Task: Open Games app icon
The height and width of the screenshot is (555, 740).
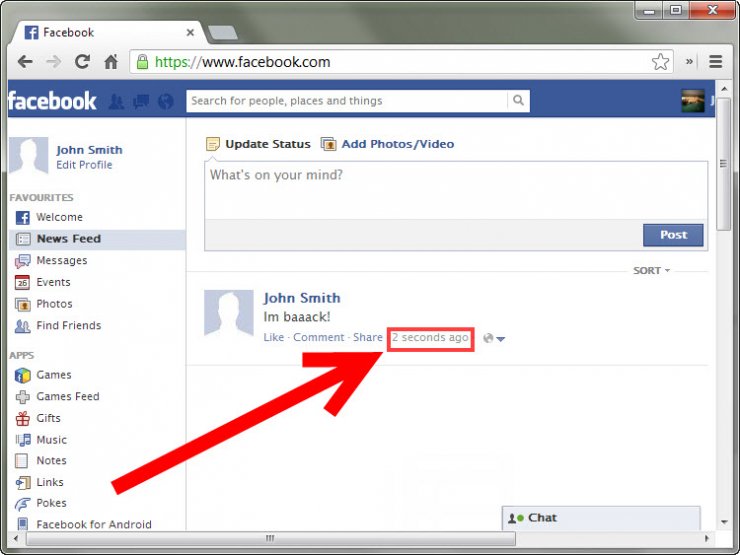Action: [x=22, y=375]
